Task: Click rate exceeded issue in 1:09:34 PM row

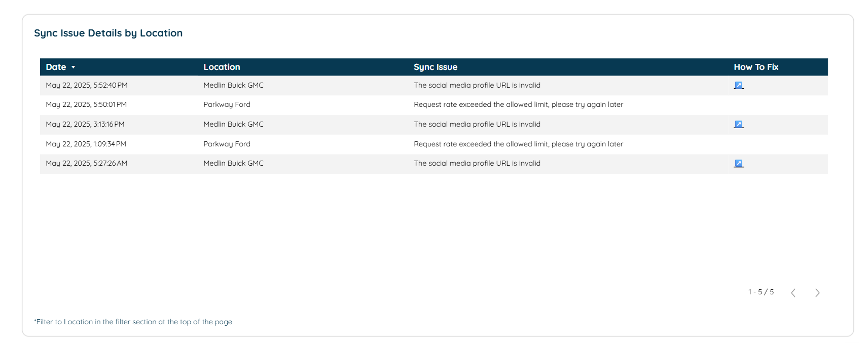Action: (518, 144)
